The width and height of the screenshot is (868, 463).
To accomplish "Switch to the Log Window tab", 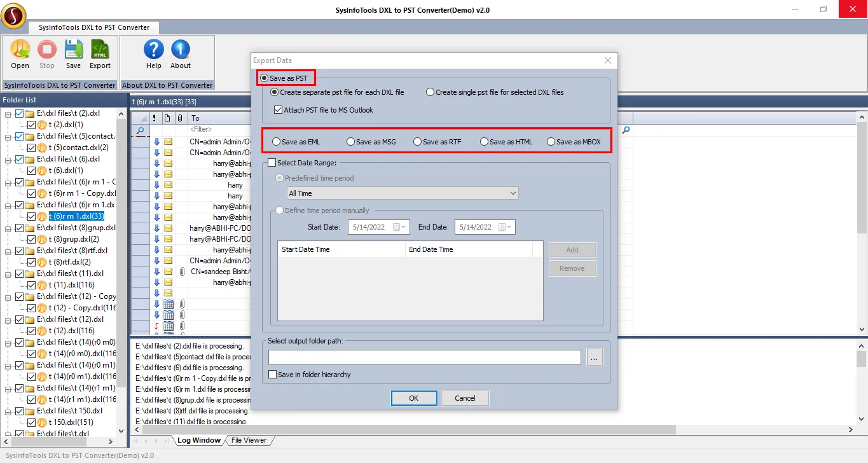I will 198,440.
